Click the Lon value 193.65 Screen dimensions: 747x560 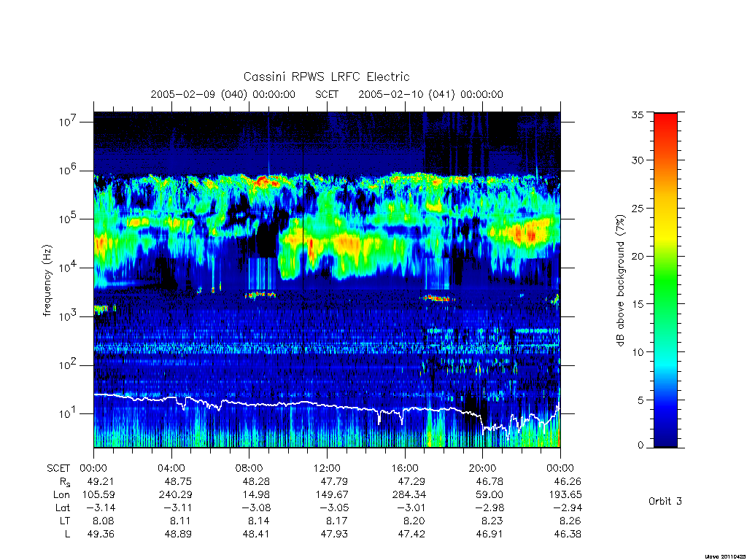click(565, 495)
